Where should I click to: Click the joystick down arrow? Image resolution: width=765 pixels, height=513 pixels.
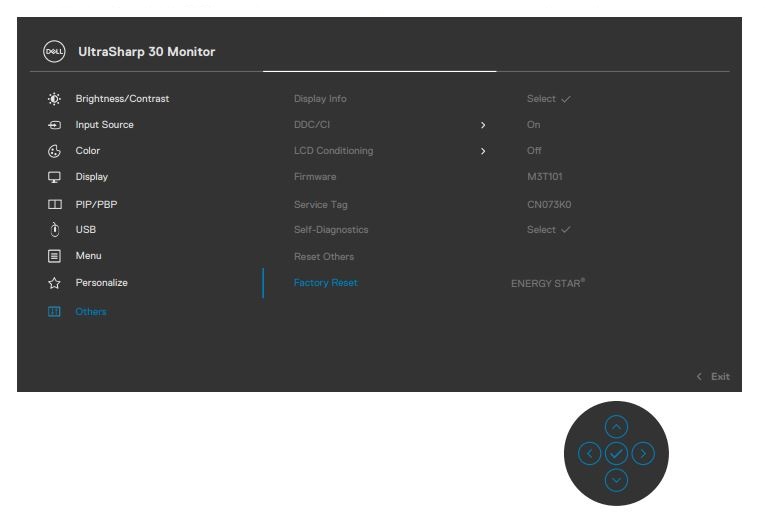(x=616, y=480)
